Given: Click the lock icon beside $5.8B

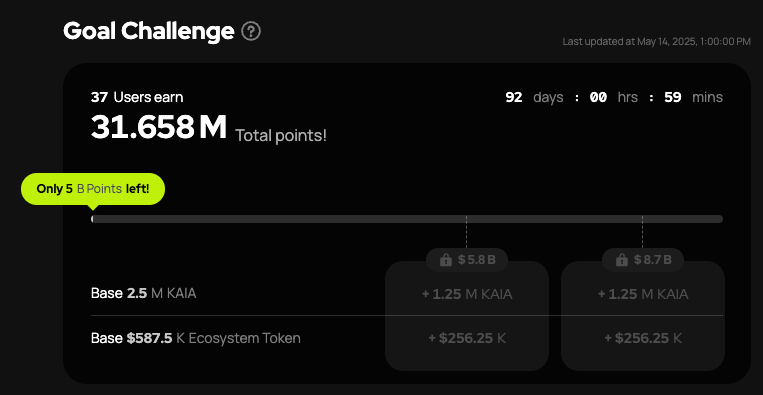Looking at the screenshot, I should (445, 260).
